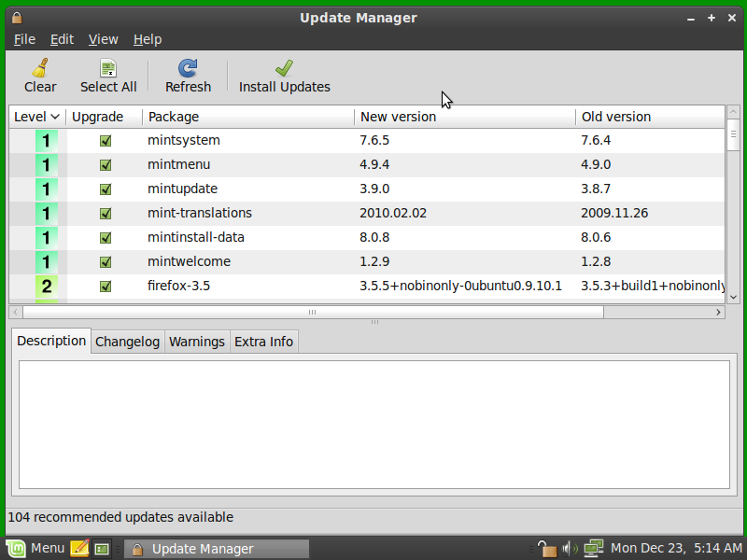Click level 1 badge for mintwelcome
Image resolution: width=747 pixels, height=560 pixels.
46,262
